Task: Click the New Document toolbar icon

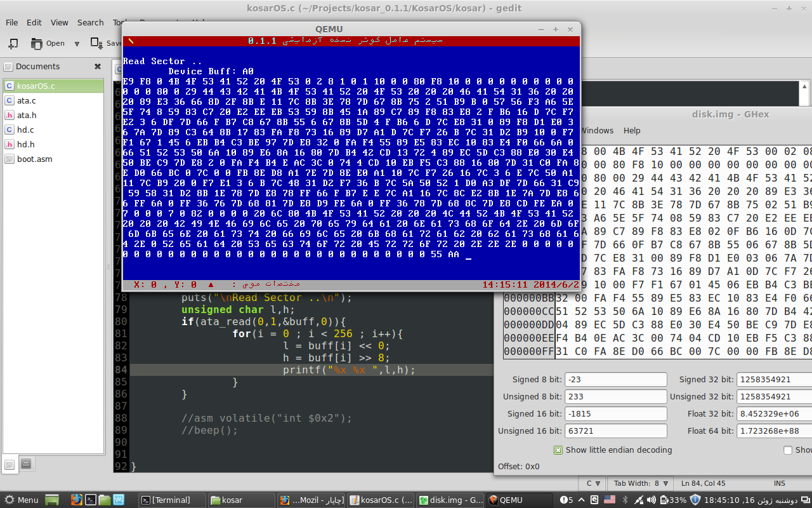Action: click(x=13, y=43)
